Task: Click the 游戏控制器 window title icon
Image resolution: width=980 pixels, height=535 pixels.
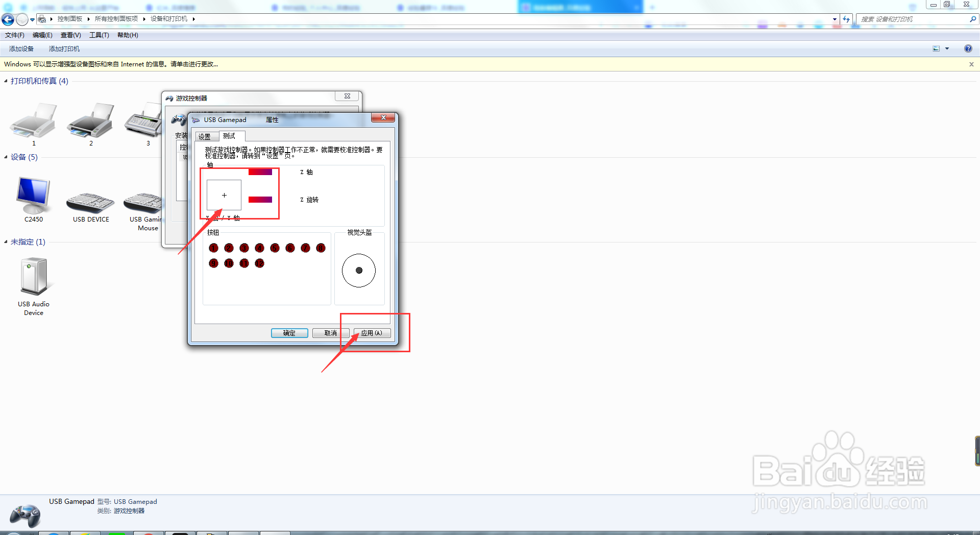Action: pyautogui.click(x=169, y=98)
